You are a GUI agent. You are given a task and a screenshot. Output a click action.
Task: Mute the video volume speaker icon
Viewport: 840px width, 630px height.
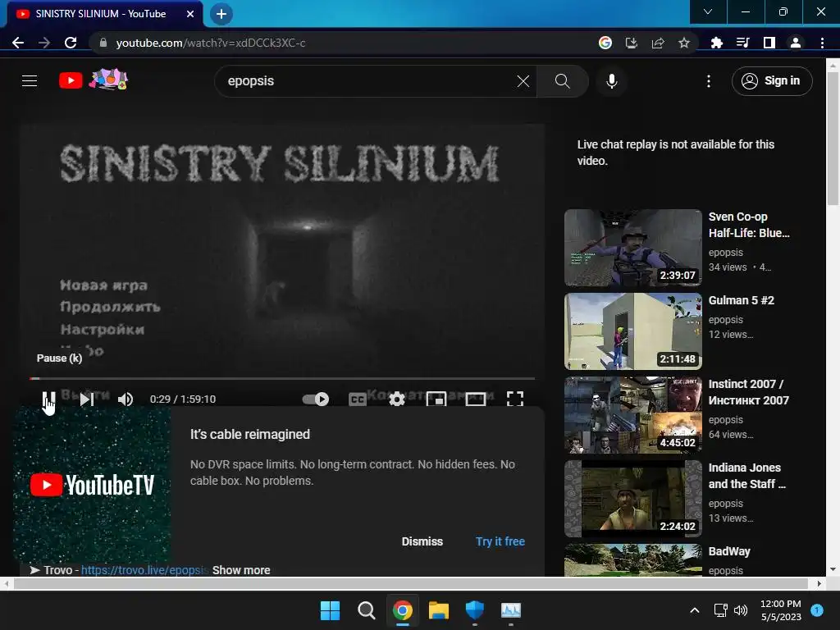pos(126,399)
